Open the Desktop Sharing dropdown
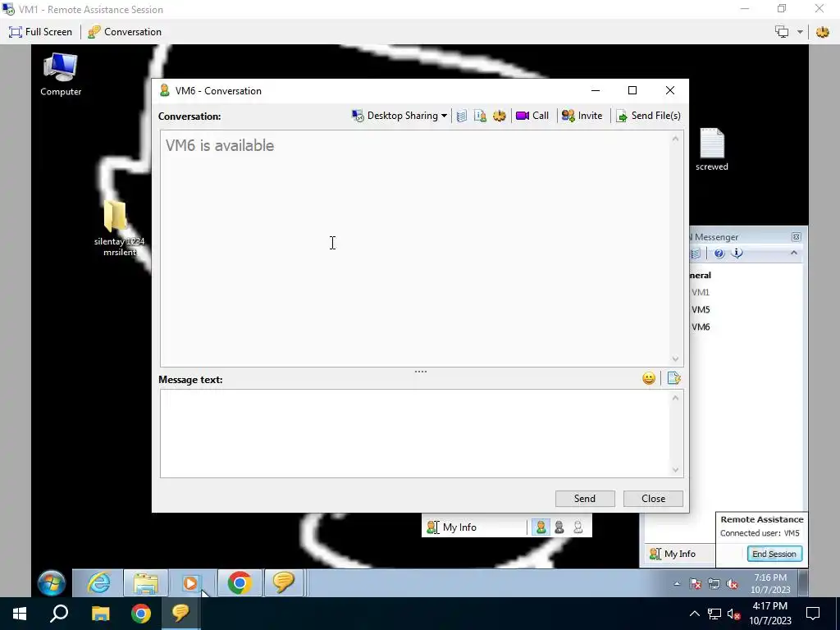Screen dimensions: 840x630 (x=399, y=116)
